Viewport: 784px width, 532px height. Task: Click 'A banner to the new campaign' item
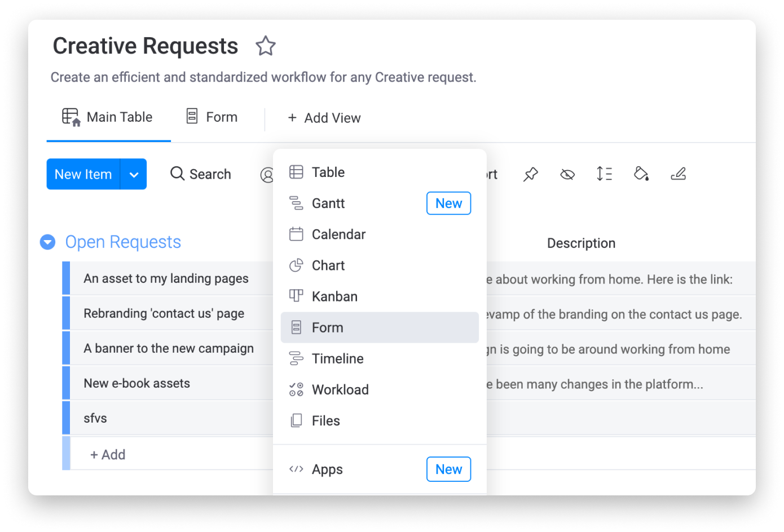pos(169,348)
